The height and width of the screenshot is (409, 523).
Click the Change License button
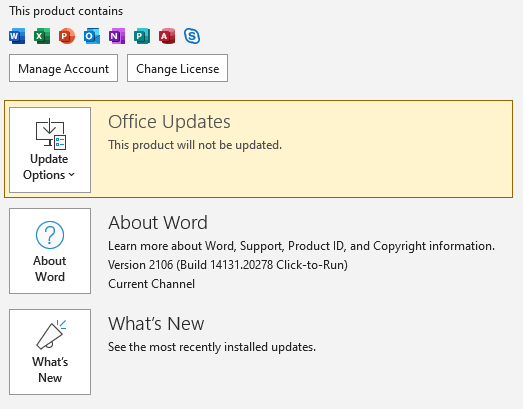177,68
